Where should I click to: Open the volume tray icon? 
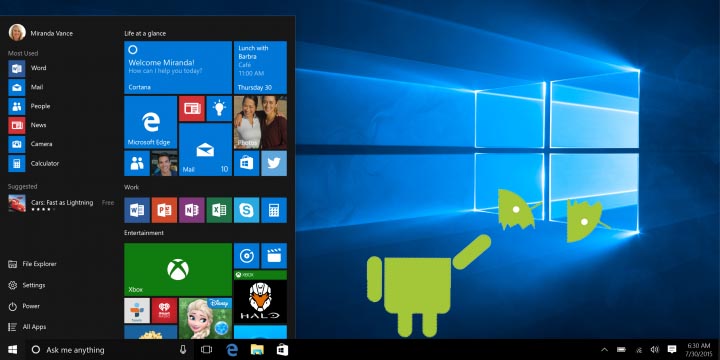point(655,350)
